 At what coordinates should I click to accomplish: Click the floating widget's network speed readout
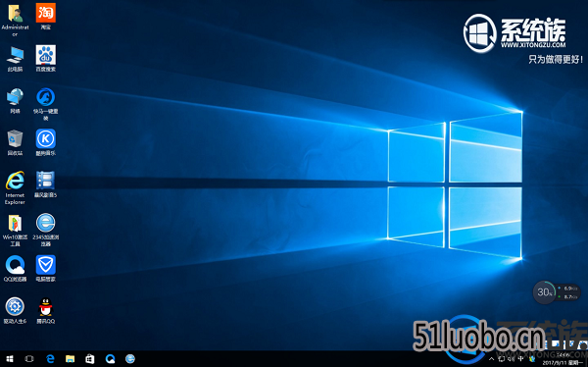[568, 292]
